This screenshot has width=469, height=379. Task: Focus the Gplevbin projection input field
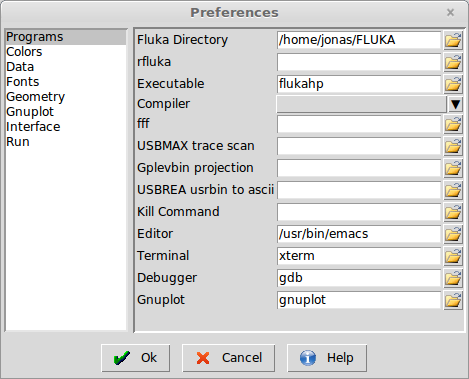point(359,168)
